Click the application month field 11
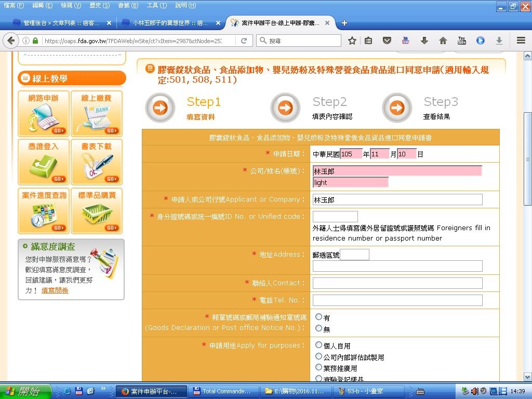 (379, 154)
